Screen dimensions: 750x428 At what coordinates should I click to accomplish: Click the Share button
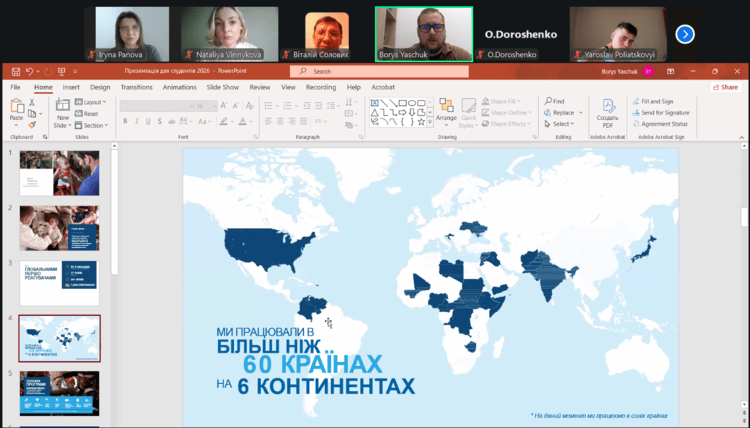point(723,87)
